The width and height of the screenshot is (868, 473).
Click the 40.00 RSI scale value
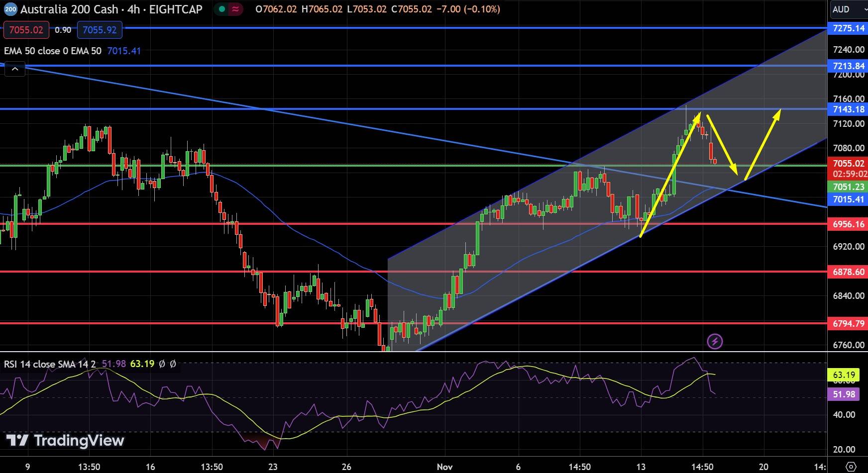pyautogui.click(x=844, y=415)
